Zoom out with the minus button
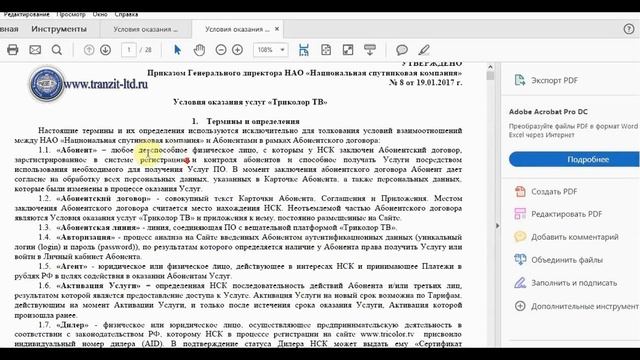Screen dimensions: 640x360 221,50
